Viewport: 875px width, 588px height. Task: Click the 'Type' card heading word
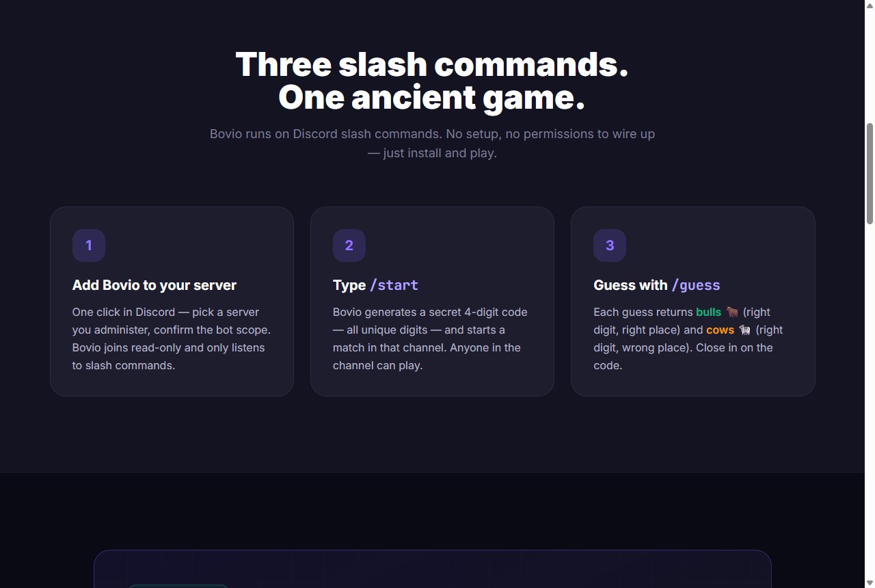tap(349, 285)
